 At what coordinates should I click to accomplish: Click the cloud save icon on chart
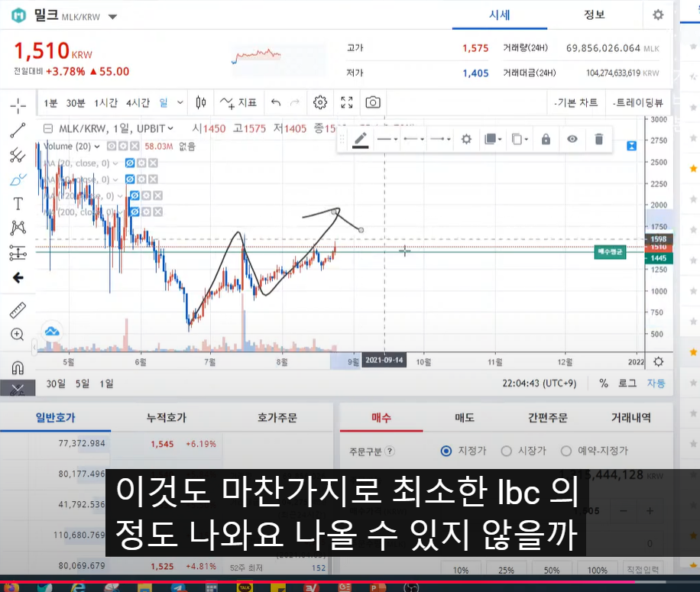(x=52, y=331)
